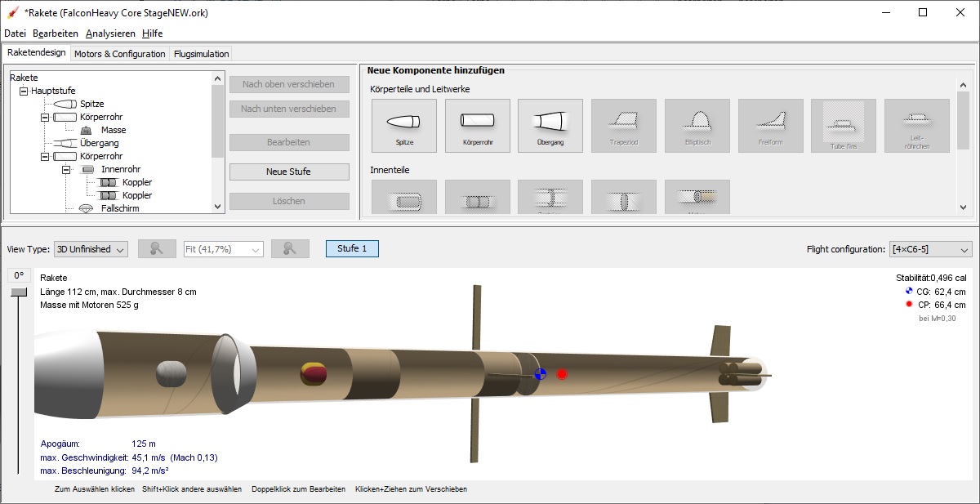Add an Übergang transition component
The height and width of the screenshot is (504, 980).
pos(550,126)
